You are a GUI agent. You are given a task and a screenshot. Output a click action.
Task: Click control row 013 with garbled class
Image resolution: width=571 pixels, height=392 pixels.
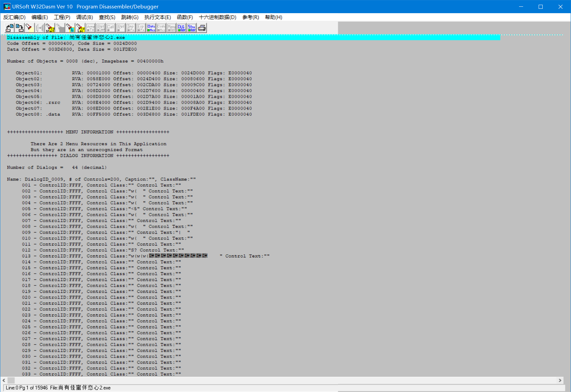click(146, 256)
